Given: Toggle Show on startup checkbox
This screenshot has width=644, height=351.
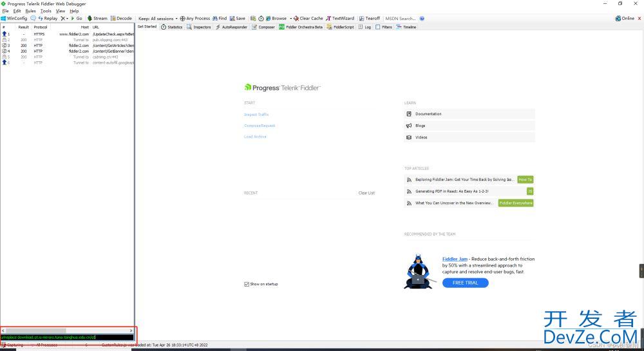Looking at the screenshot, I should click(x=247, y=284).
